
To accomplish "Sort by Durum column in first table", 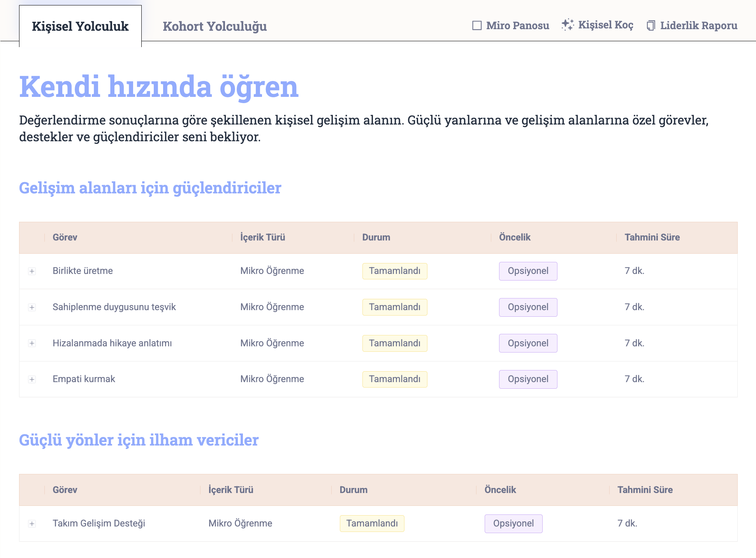I will 376,237.
